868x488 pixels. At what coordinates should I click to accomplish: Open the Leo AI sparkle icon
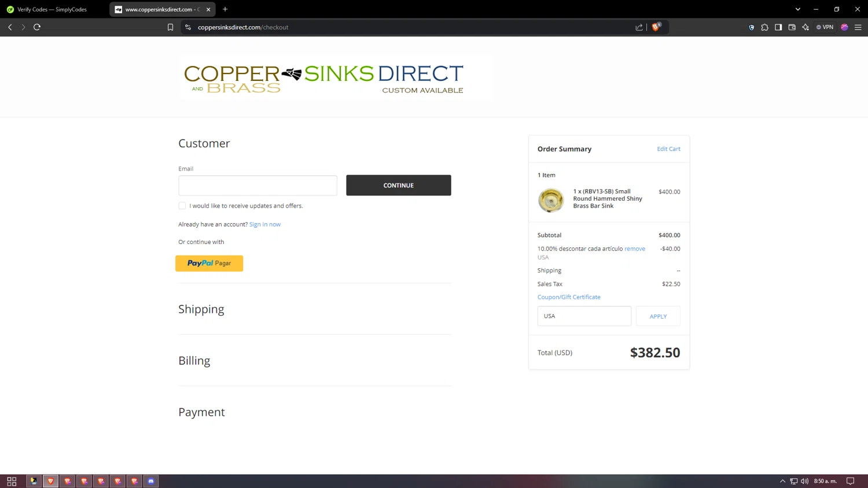806,27
